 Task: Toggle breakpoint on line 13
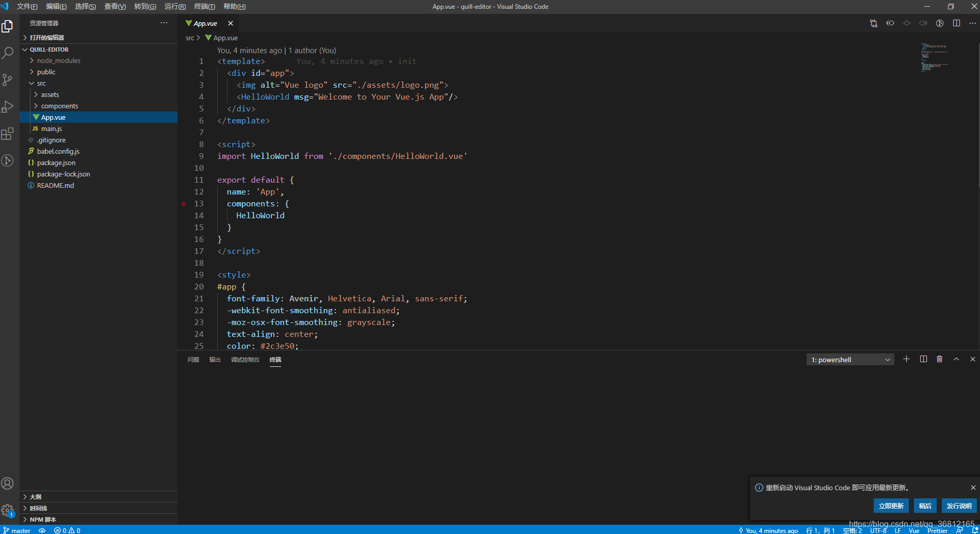(184, 204)
